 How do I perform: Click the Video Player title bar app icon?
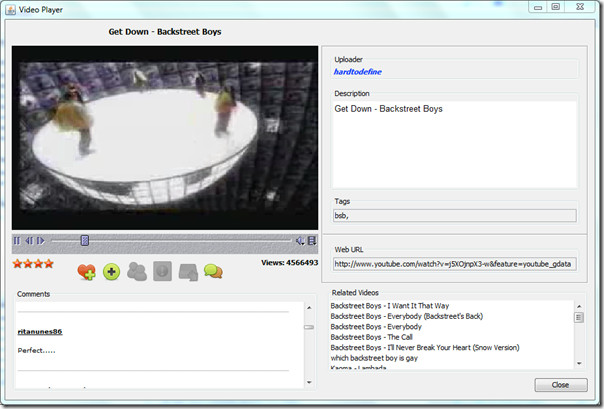pos(10,10)
